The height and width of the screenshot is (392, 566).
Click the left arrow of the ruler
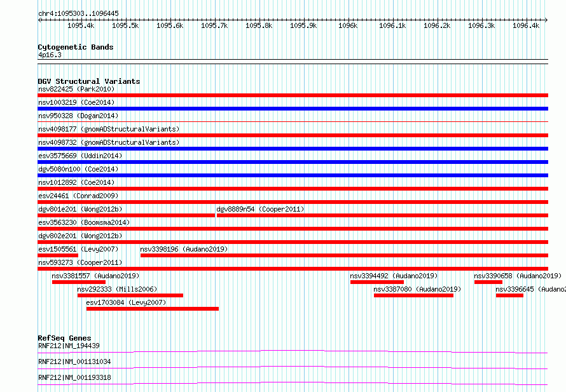[x=39, y=20]
